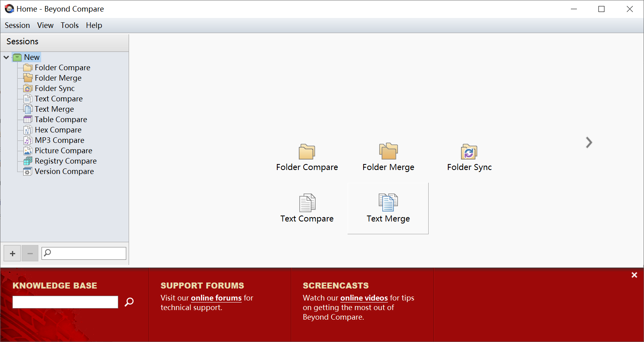Click the Table Compare icon in the sessions tree
This screenshot has width=644, height=342.
click(28, 119)
